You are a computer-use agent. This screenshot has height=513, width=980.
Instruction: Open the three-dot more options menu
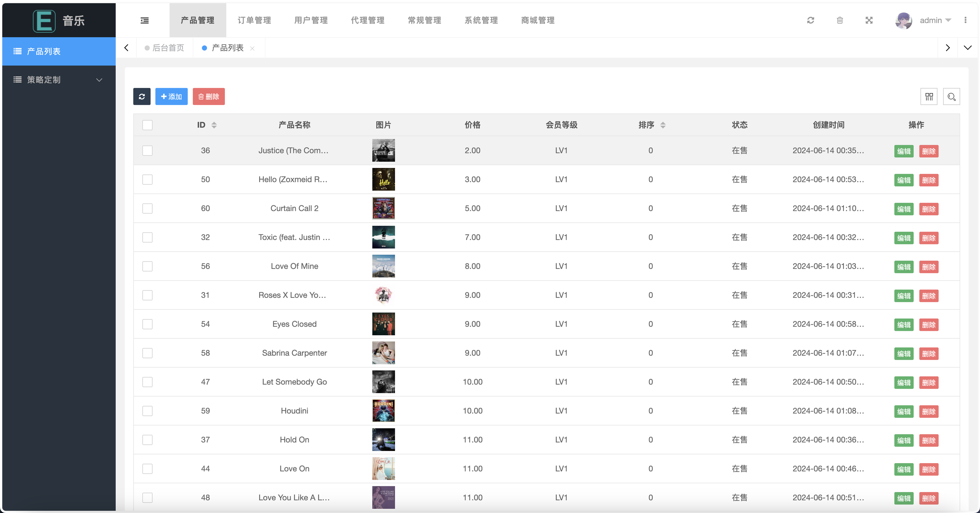pos(965,20)
